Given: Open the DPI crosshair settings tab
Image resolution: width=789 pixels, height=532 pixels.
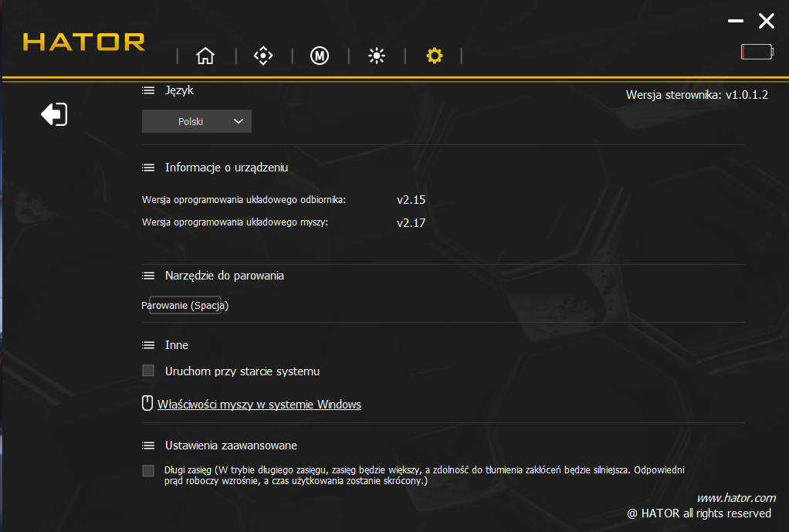Looking at the screenshot, I should tap(263, 56).
